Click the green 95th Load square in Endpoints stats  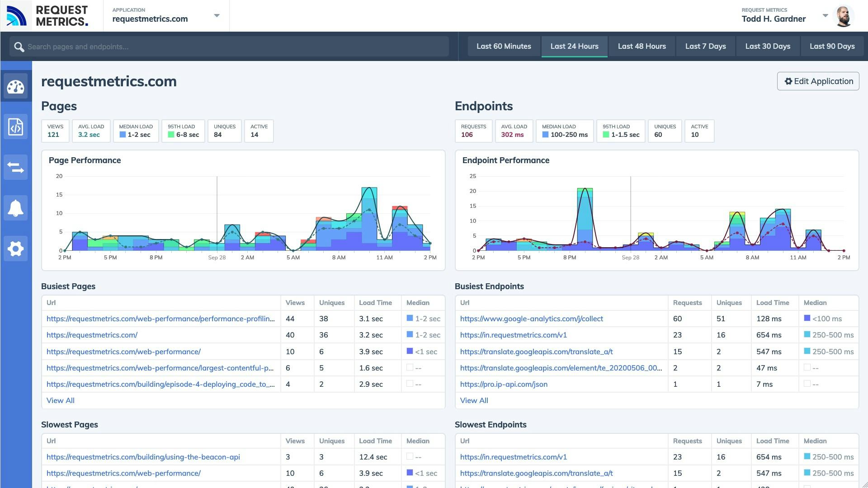606,134
